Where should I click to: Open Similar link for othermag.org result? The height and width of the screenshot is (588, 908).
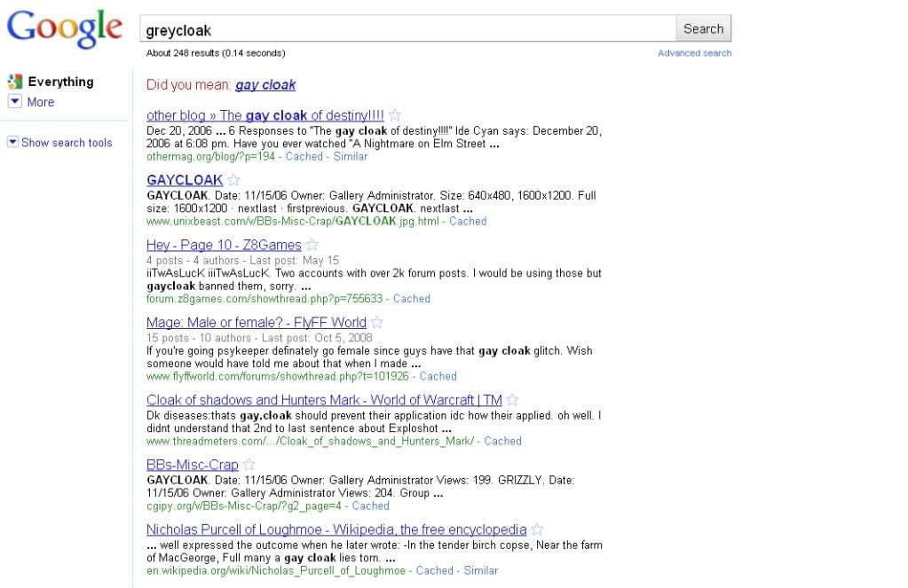[x=351, y=156]
